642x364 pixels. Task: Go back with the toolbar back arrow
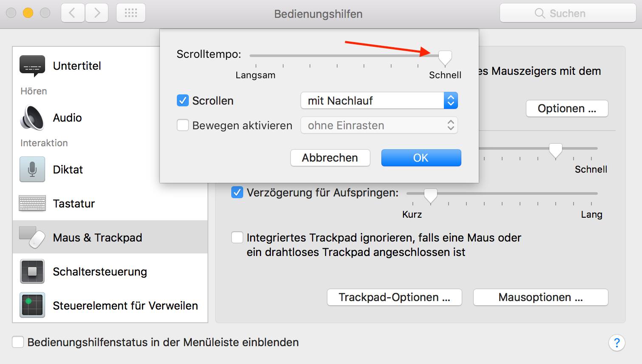click(x=73, y=13)
